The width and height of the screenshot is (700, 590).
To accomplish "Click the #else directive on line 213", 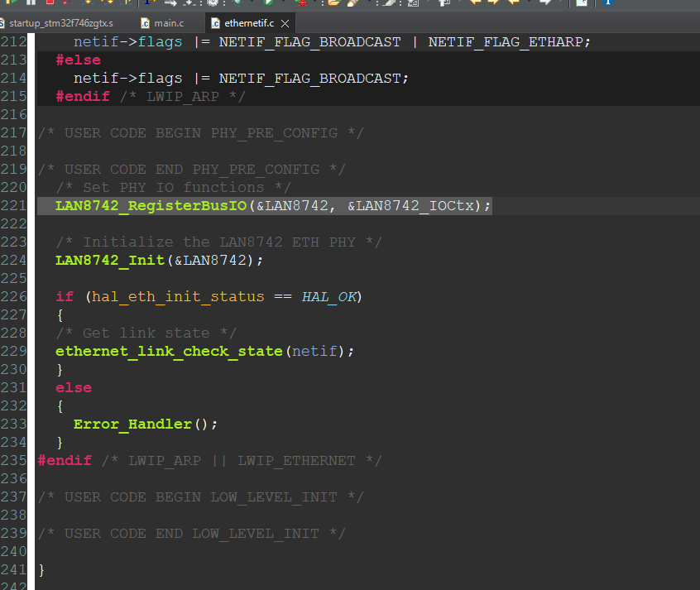I will tap(78, 60).
